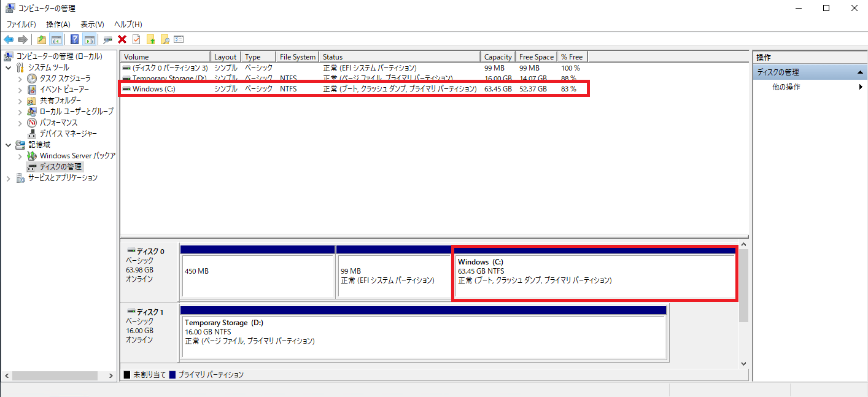Sort by the Status column header
This screenshot has width=868, height=397.
pos(399,56)
